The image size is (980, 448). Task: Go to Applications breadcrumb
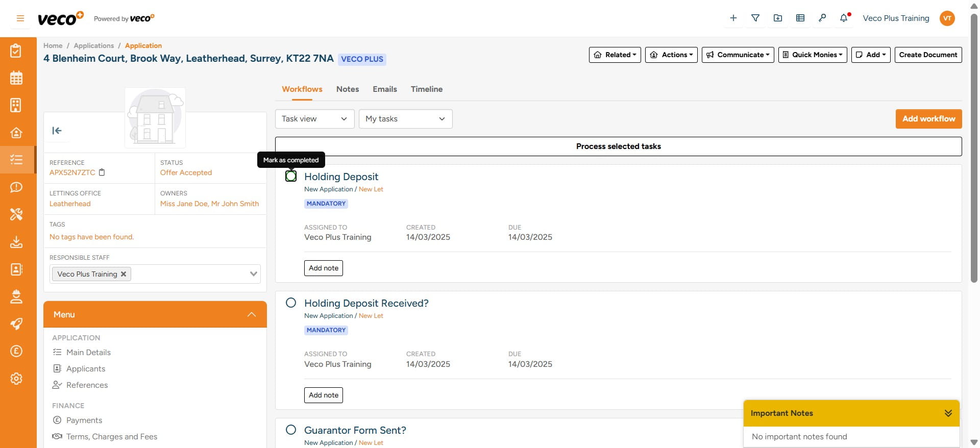[94, 46]
